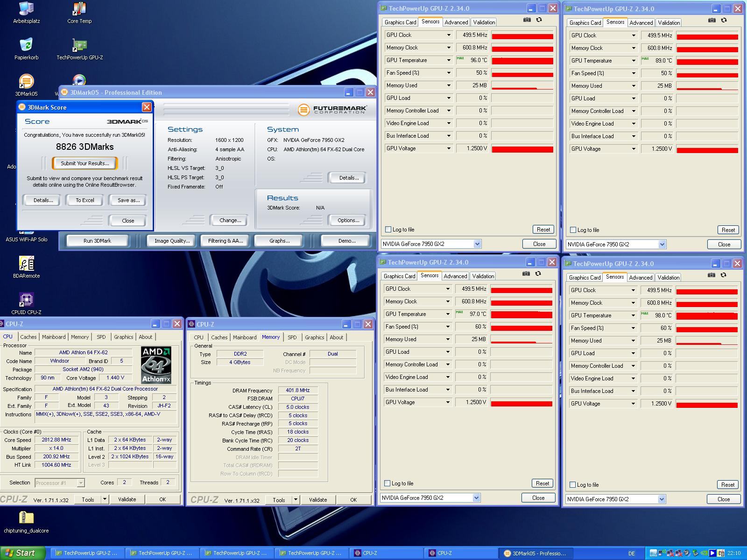The width and height of the screenshot is (747, 560).
Task: Click the Memory Used graph in the top-right GPU-Z window
Action: coord(707,86)
